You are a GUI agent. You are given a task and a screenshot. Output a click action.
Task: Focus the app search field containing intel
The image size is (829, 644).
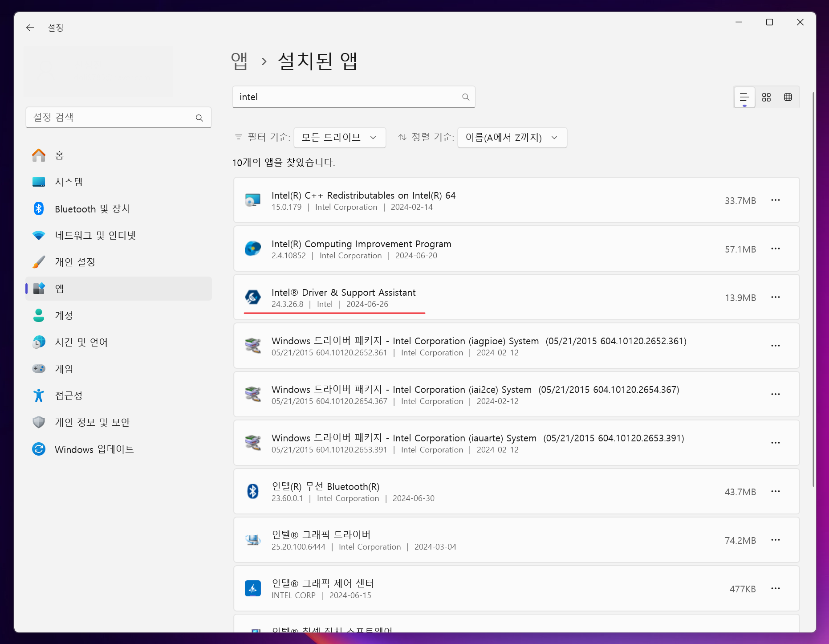click(x=354, y=97)
